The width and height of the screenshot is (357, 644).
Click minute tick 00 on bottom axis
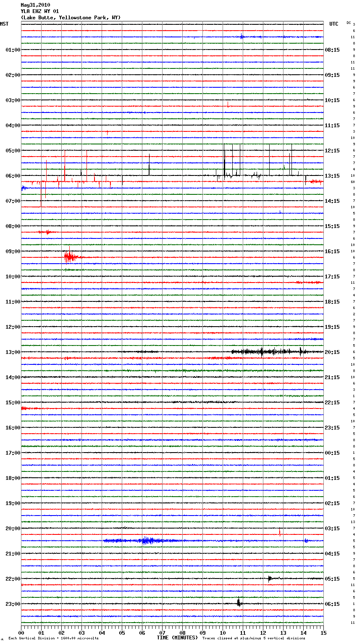pos(21,632)
